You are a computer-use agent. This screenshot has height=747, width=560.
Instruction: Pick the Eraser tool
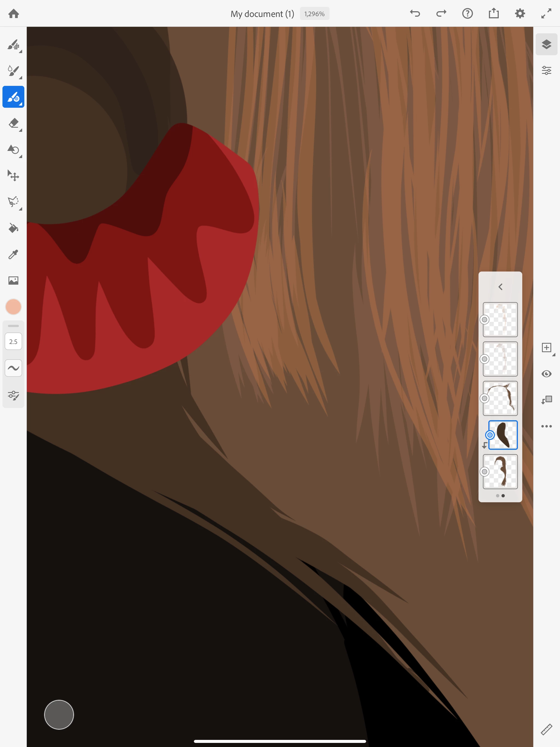(13, 123)
